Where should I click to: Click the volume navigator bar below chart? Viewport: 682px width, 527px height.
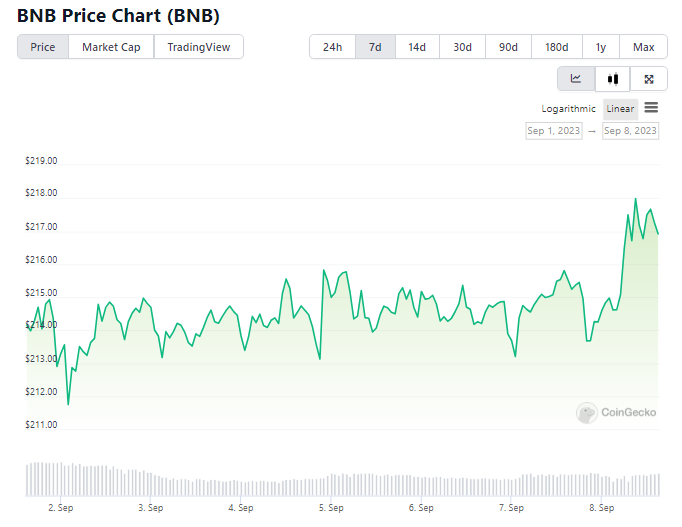342,479
